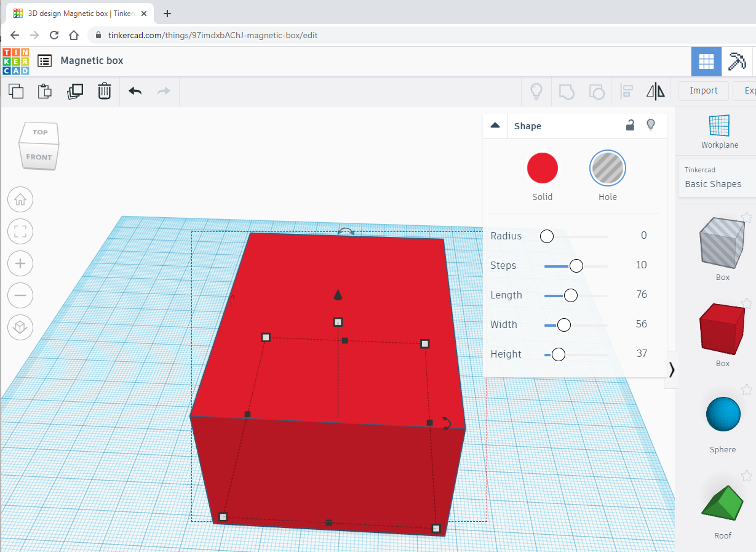The width and height of the screenshot is (756, 552).
Task: Reload the browser page
Action: (x=54, y=35)
